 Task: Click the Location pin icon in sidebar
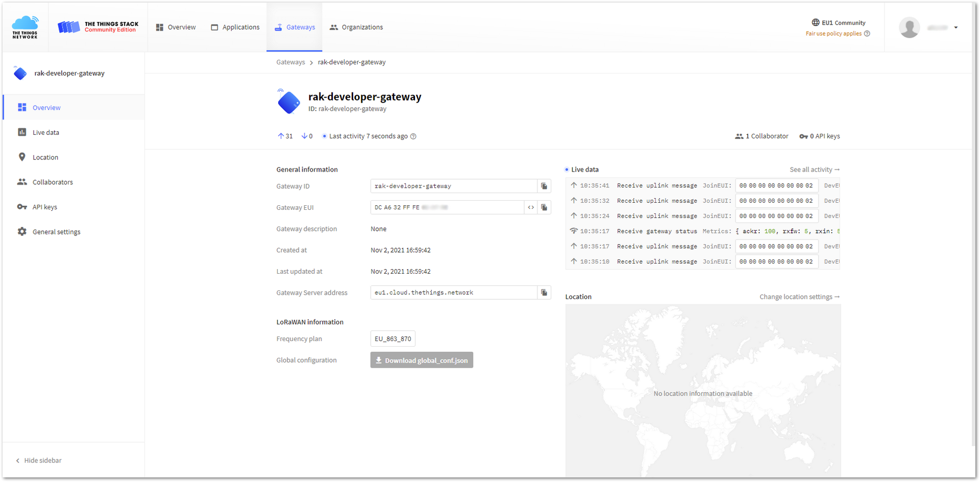pyautogui.click(x=22, y=157)
